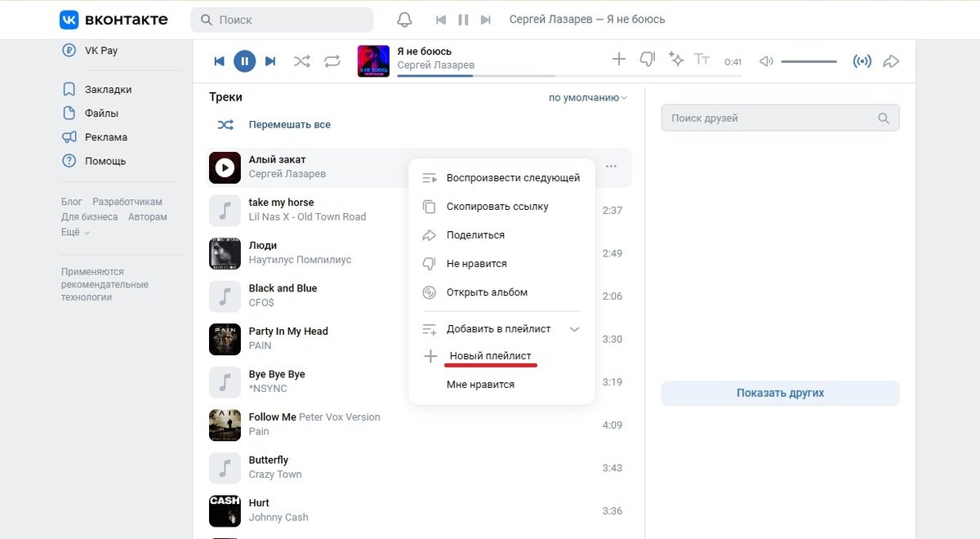This screenshot has width=980, height=539.
Task: Click the 'Разработчикам' footer link
Action: [127, 202]
